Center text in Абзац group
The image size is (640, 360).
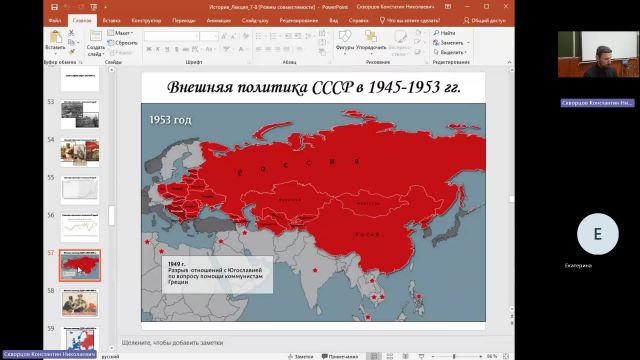click(x=268, y=49)
